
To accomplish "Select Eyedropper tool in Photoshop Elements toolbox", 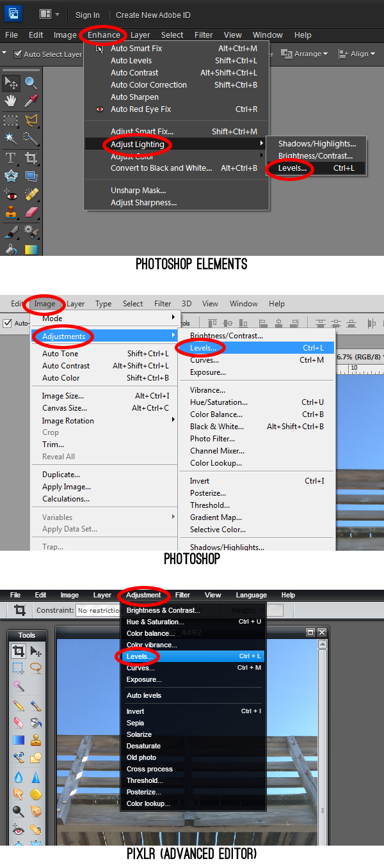I will point(30,100).
